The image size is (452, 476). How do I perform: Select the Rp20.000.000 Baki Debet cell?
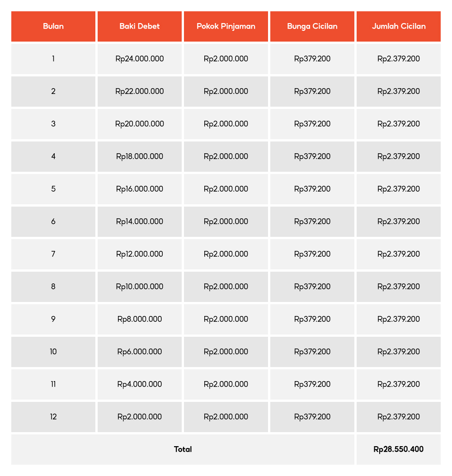[140, 124]
